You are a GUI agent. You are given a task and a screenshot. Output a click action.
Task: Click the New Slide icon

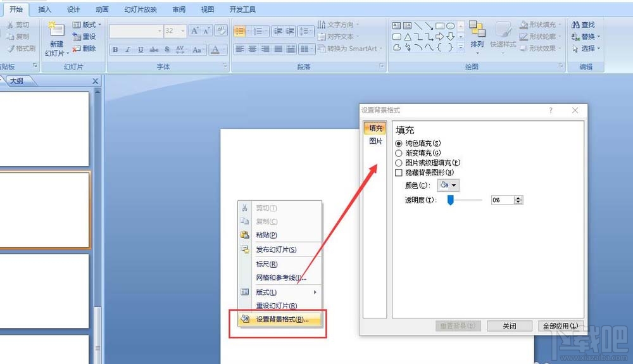(56, 30)
